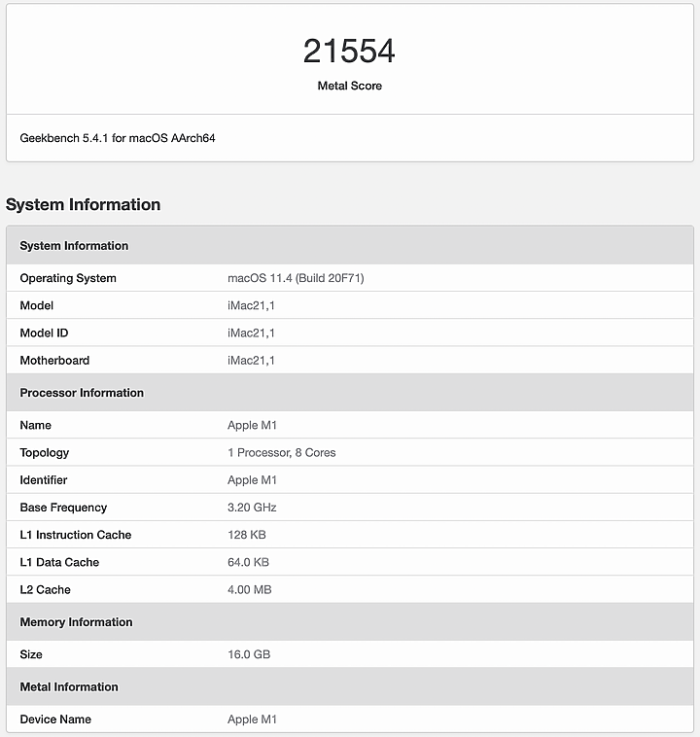Viewport: 700px width, 737px height.
Task: Select the 'Apple M1' value in the Identifier row
Action: 252,480
